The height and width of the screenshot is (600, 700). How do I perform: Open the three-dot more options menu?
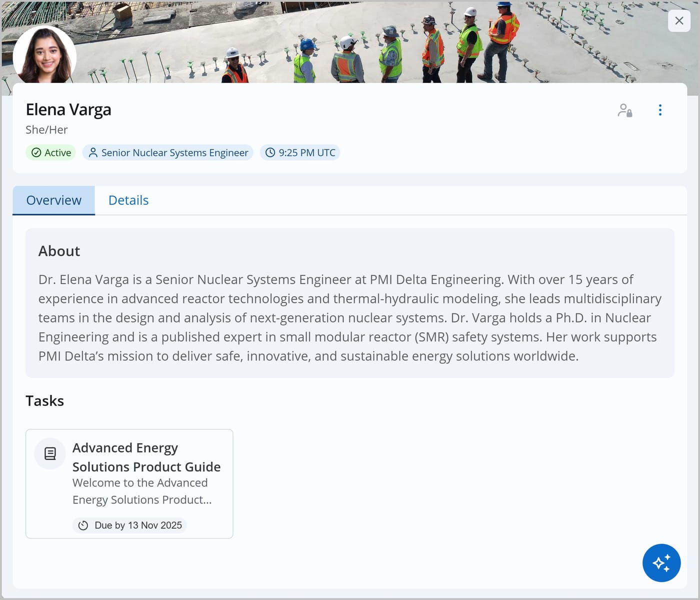pyautogui.click(x=660, y=110)
